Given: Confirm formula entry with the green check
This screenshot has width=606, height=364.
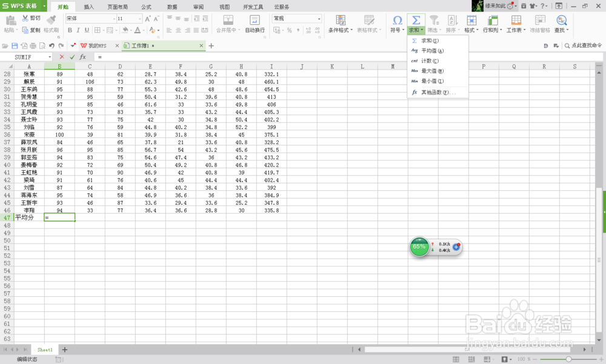Looking at the screenshot, I should 72,57.
